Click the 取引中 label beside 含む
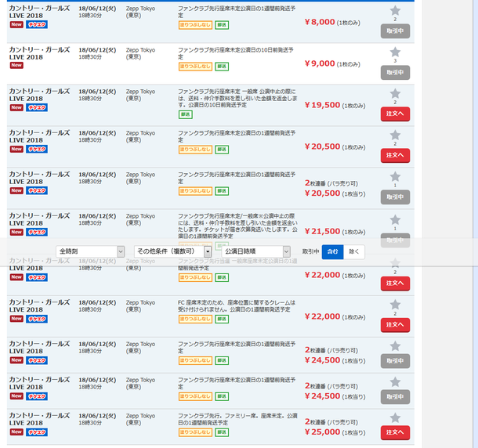This screenshot has width=478, height=448. click(x=310, y=251)
